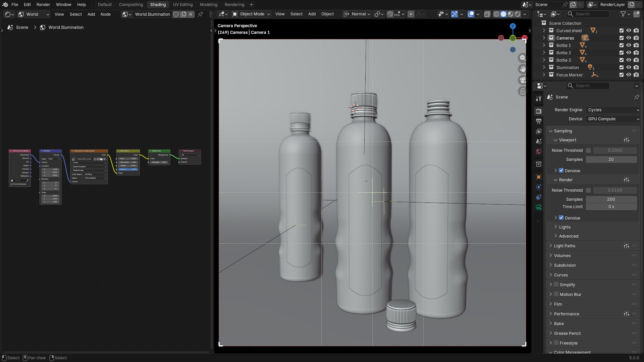Click the Object menu in the viewport header
Image resolution: width=644 pixels, height=362 pixels.
pyautogui.click(x=327, y=14)
